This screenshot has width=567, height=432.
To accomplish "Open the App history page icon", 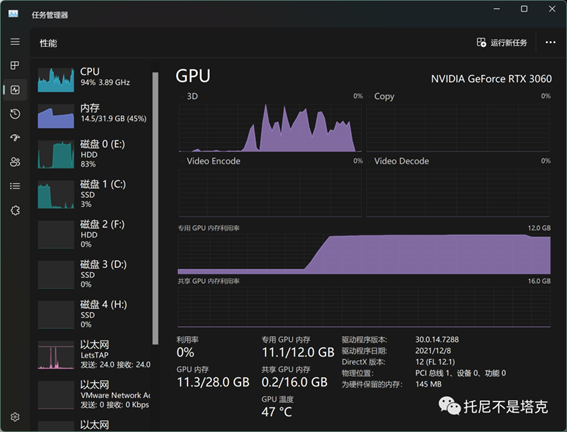I will 15,114.
